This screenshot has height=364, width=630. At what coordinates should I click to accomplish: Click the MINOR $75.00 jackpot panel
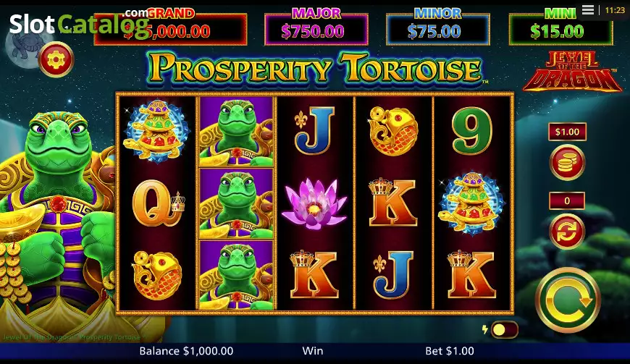(437, 28)
